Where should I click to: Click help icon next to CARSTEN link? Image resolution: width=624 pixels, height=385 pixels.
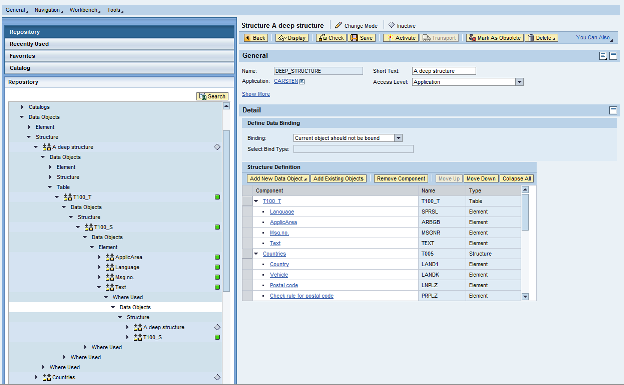pyautogui.click(x=302, y=81)
